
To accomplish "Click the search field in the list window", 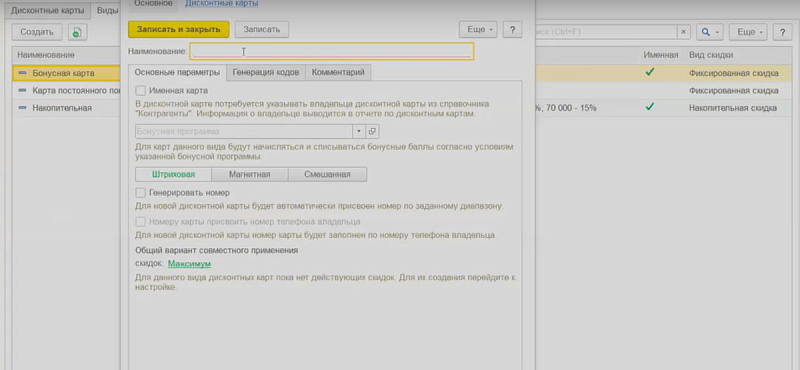I will pos(605,32).
